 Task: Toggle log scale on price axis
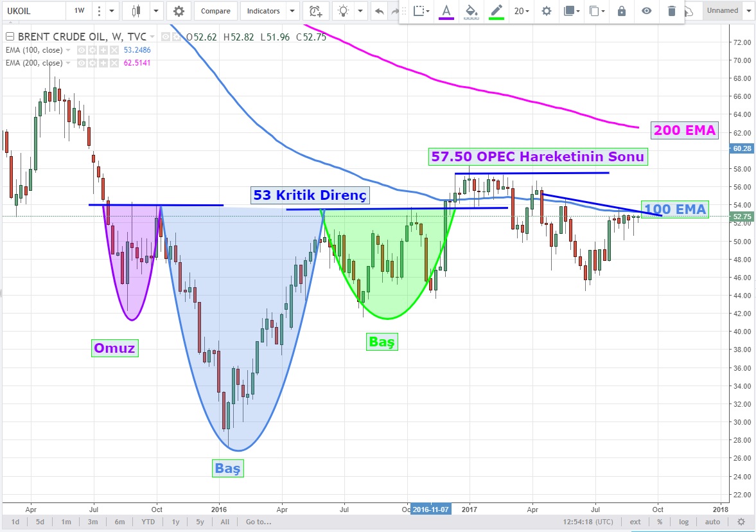coord(683,522)
